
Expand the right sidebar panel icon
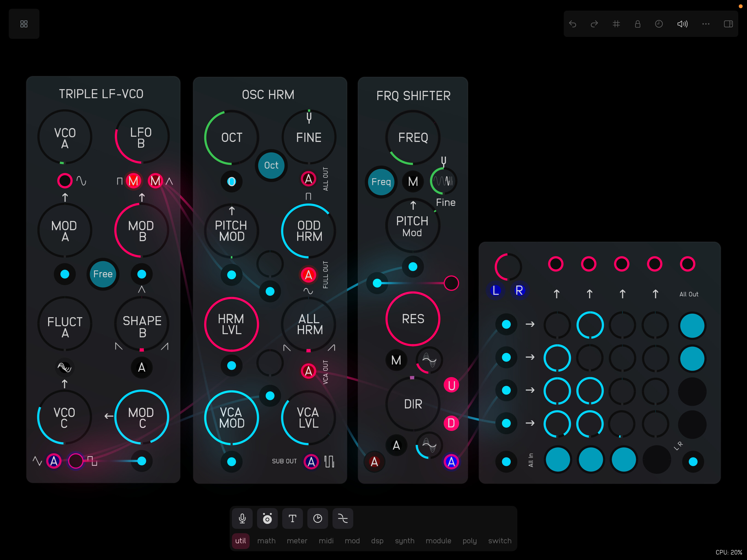(x=728, y=24)
